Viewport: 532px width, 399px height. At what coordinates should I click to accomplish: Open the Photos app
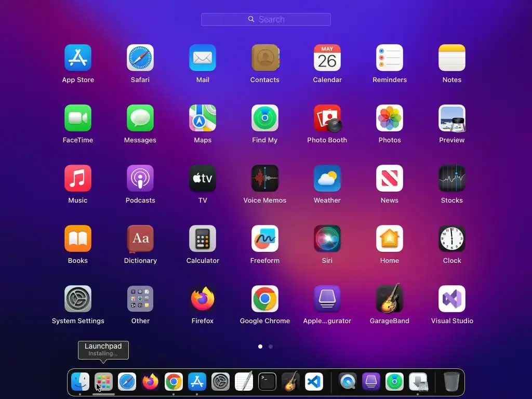point(390,118)
